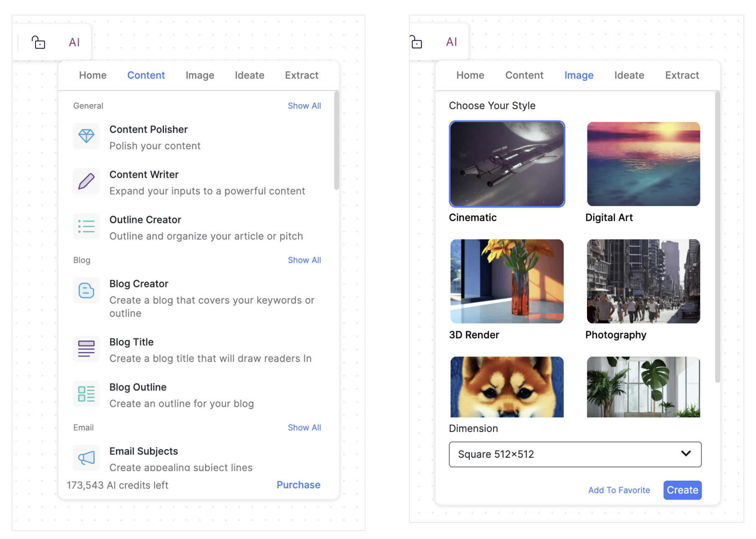The height and width of the screenshot is (539, 756).
Task: Click the 'Digital Art' label
Action: pyautogui.click(x=609, y=218)
